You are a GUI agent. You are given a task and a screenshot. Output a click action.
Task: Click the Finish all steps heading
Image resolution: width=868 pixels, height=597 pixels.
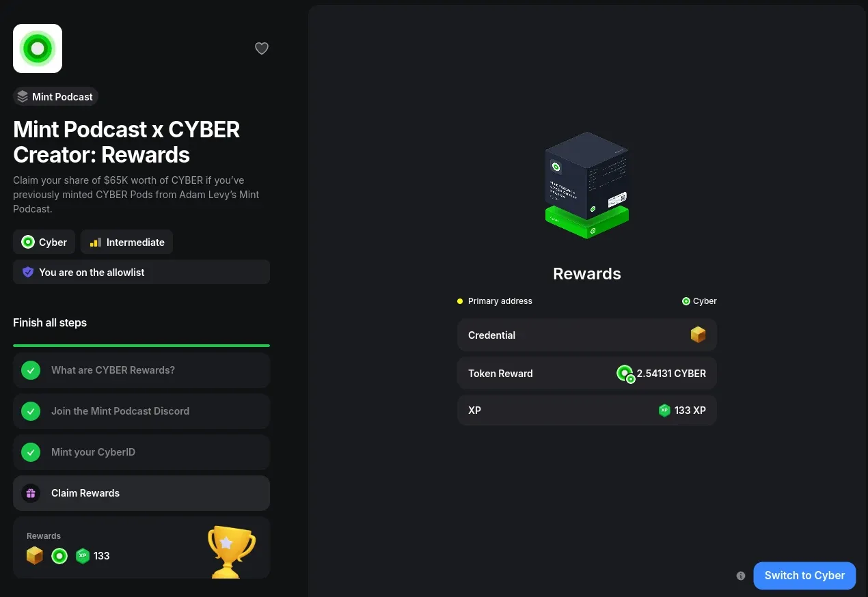point(50,322)
